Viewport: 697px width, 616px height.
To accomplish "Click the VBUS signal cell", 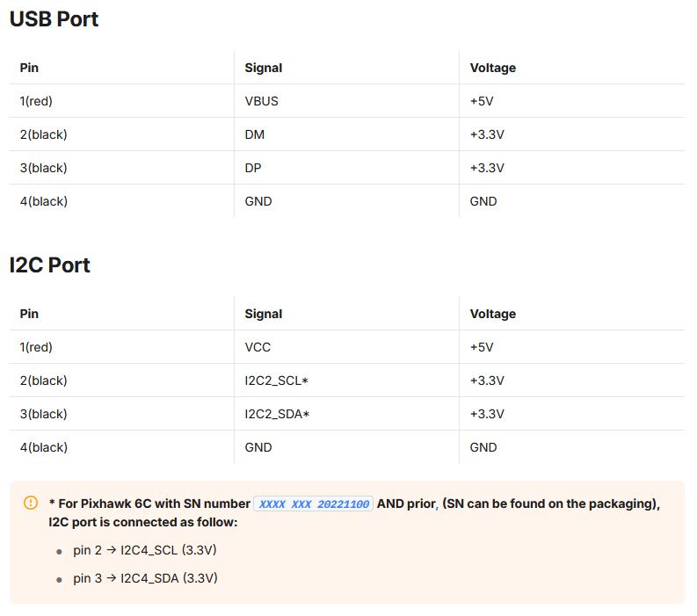I will click(261, 101).
